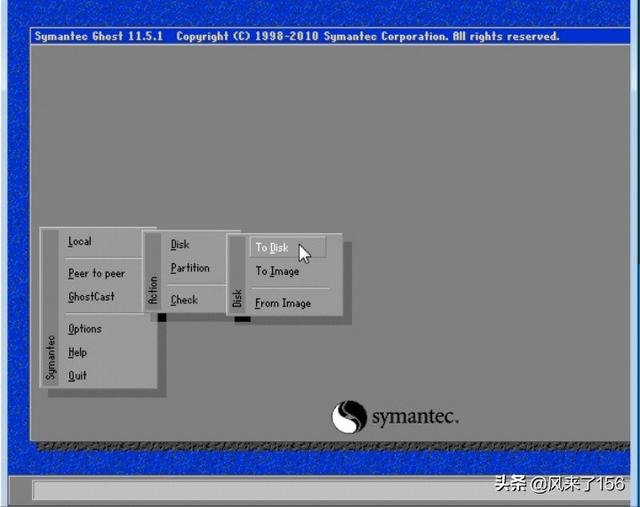Image resolution: width=640 pixels, height=507 pixels.
Task: Select Peer to peer menu entry
Action: [96, 273]
